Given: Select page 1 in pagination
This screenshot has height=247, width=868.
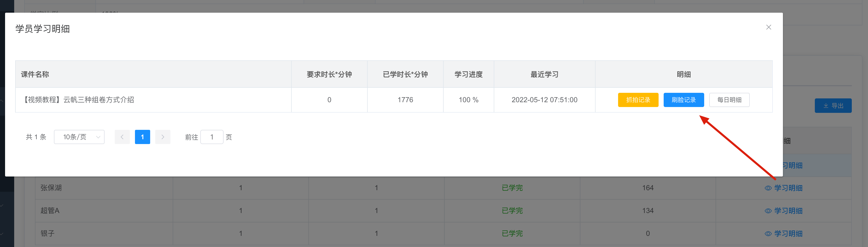Looking at the screenshot, I should coord(143,137).
